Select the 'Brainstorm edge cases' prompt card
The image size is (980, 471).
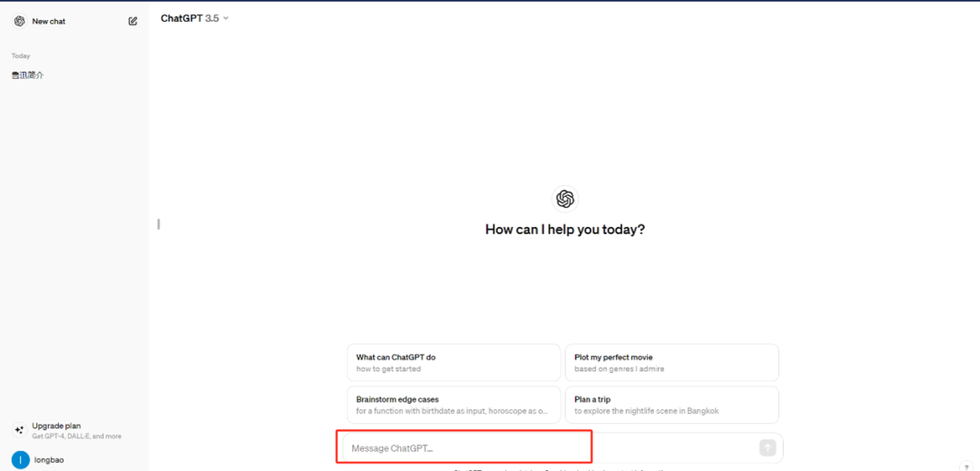tap(454, 405)
